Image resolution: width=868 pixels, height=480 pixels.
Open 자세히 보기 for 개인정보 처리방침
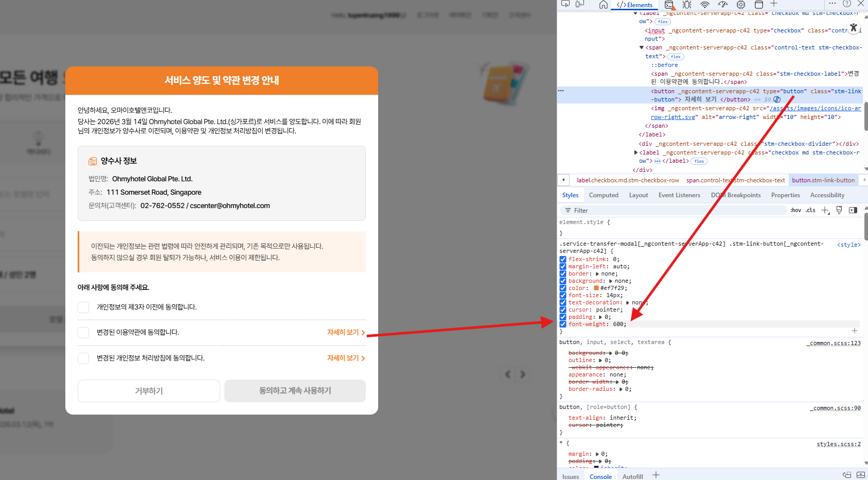pos(346,358)
